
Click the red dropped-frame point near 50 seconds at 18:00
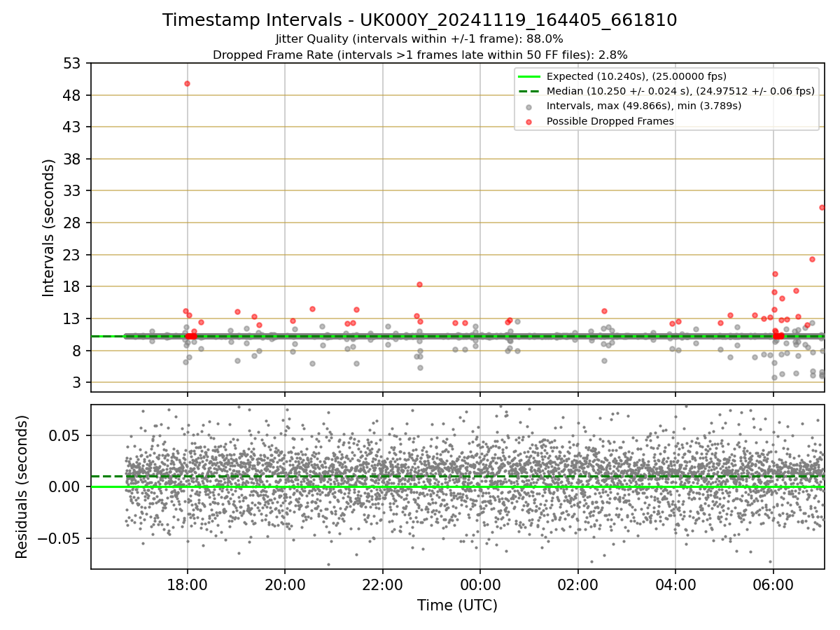187,83
